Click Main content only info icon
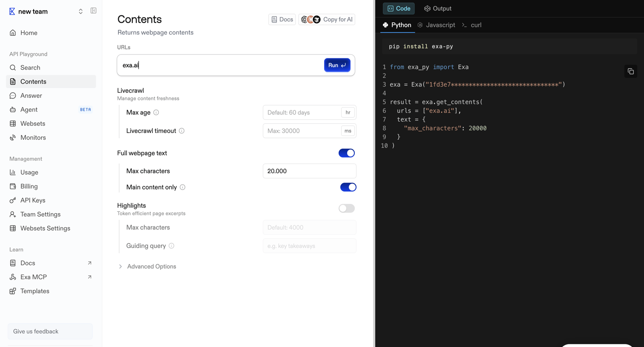644x347 pixels. coord(183,187)
